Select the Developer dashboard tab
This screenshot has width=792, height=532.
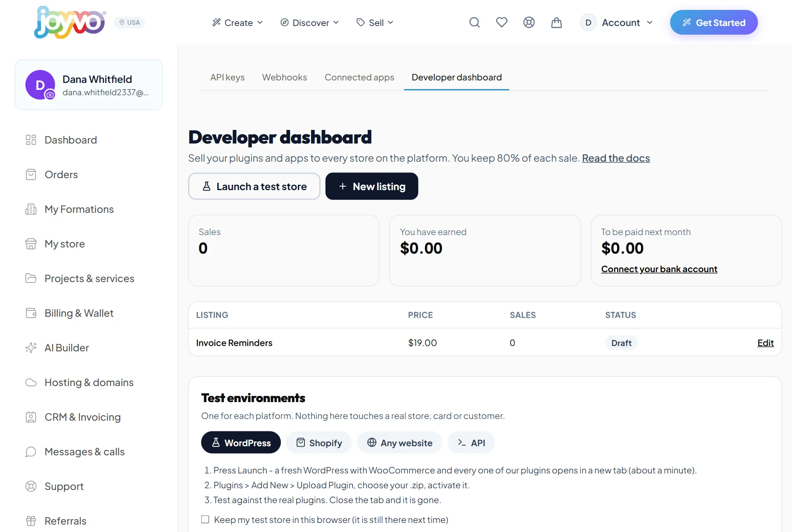457,77
